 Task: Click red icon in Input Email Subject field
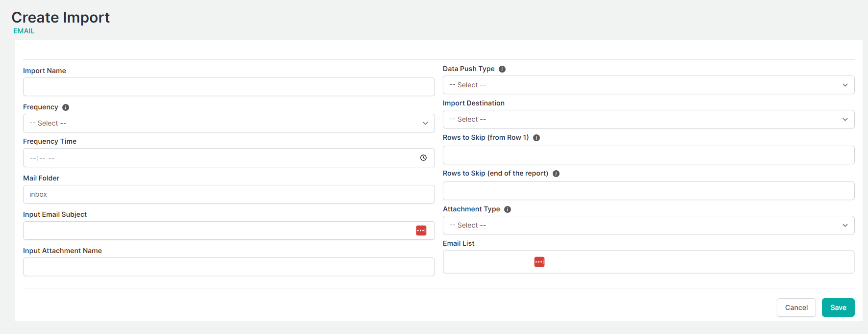pos(421,231)
